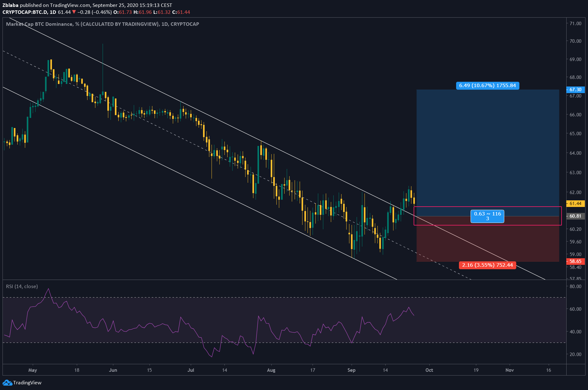Click the TradingView logo at bottom left
This screenshot has height=390, width=588.
pyautogui.click(x=22, y=382)
